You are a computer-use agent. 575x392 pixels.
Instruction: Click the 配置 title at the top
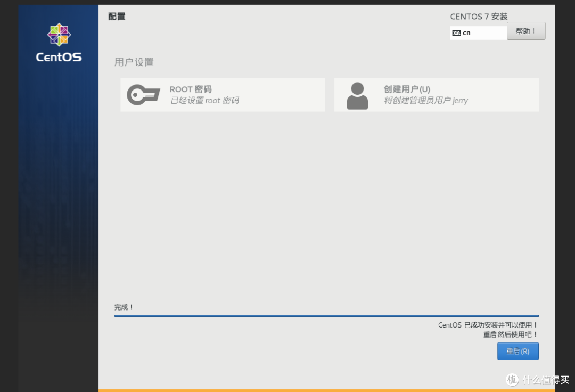coord(117,17)
